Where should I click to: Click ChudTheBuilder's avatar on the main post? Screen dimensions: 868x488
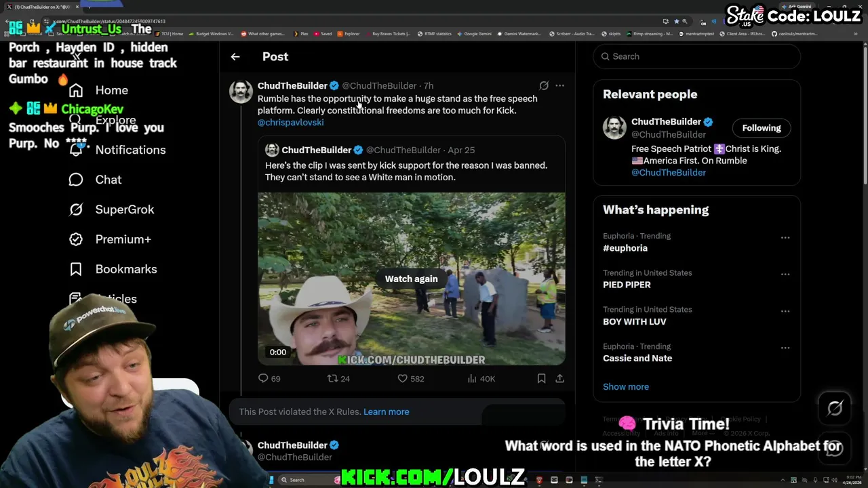[x=241, y=91]
